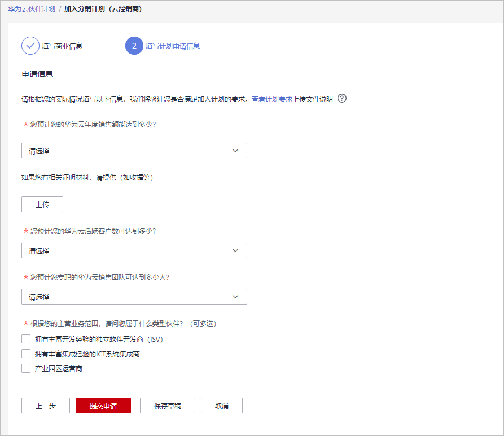Image resolution: width=504 pixels, height=436 pixels.
Task: Click label 您预计您的华为云活跃客户数可达到多少?
Action: [x=93, y=231]
